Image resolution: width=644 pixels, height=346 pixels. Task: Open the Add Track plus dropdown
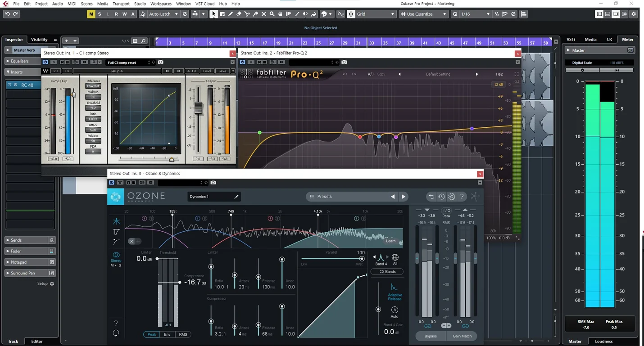pos(71,41)
